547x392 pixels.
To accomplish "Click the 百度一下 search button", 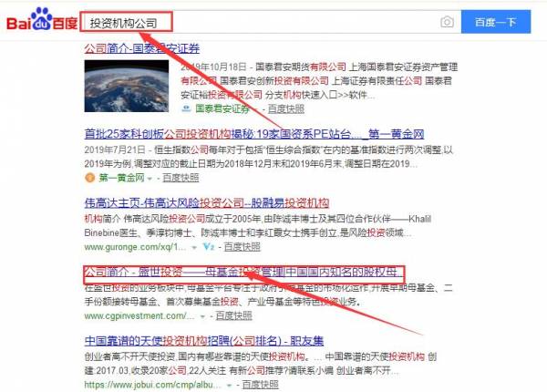I will [496, 22].
